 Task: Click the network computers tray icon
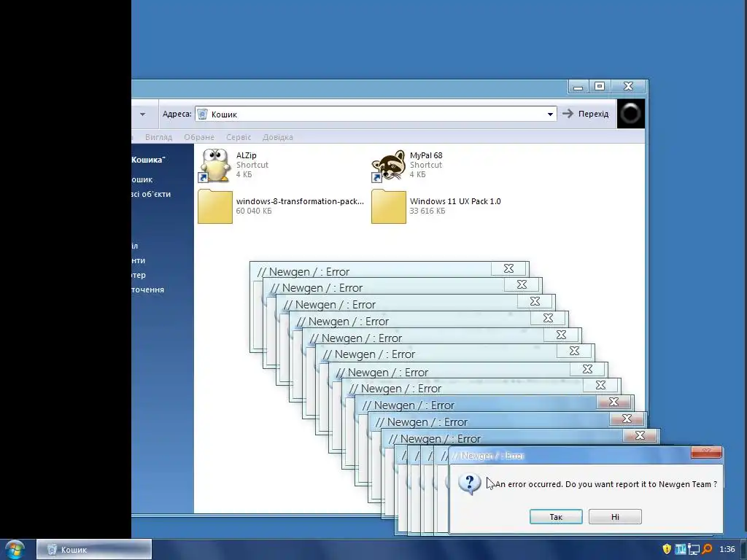pyautogui.click(x=693, y=549)
